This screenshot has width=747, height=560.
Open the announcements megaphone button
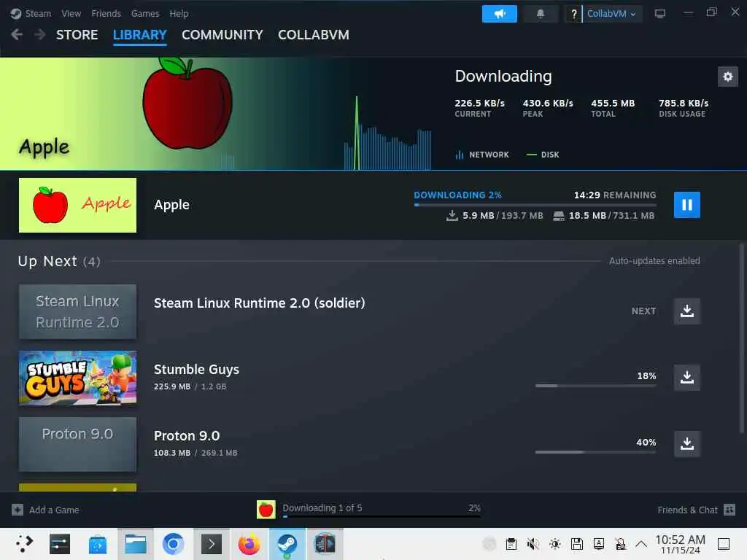tap(499, 14)
